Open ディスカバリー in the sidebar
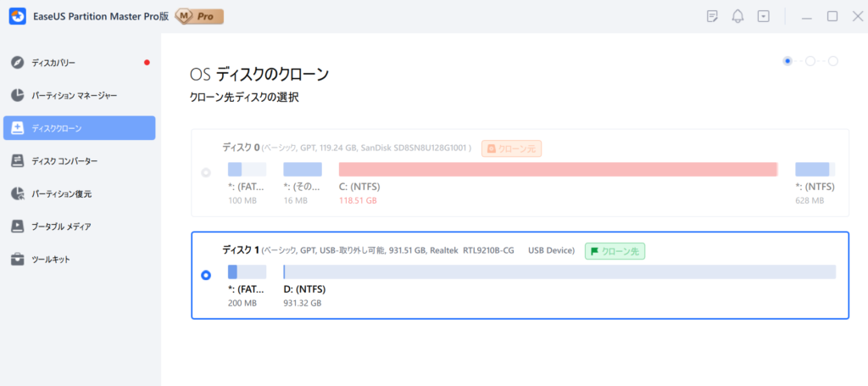Screen dimensions: 868x386 tap(53, 63)
